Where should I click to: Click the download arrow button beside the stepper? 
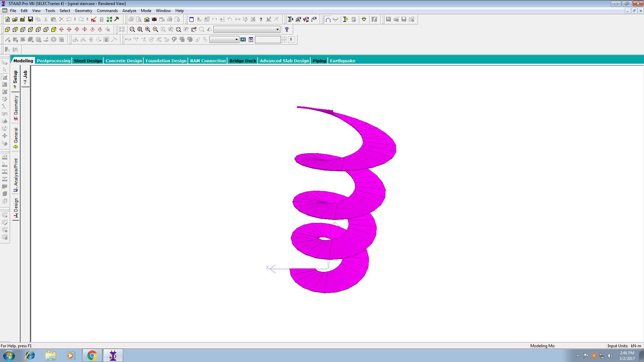[291, 40]
